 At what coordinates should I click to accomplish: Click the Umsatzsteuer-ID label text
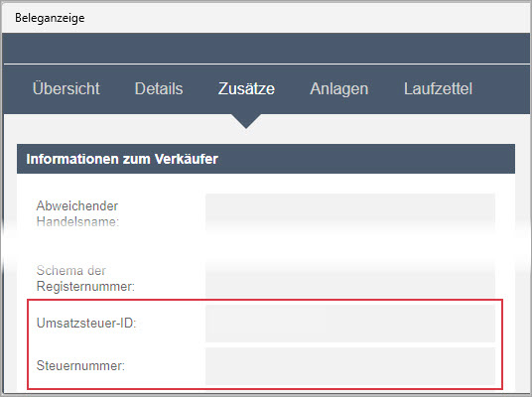click(86, 323)
